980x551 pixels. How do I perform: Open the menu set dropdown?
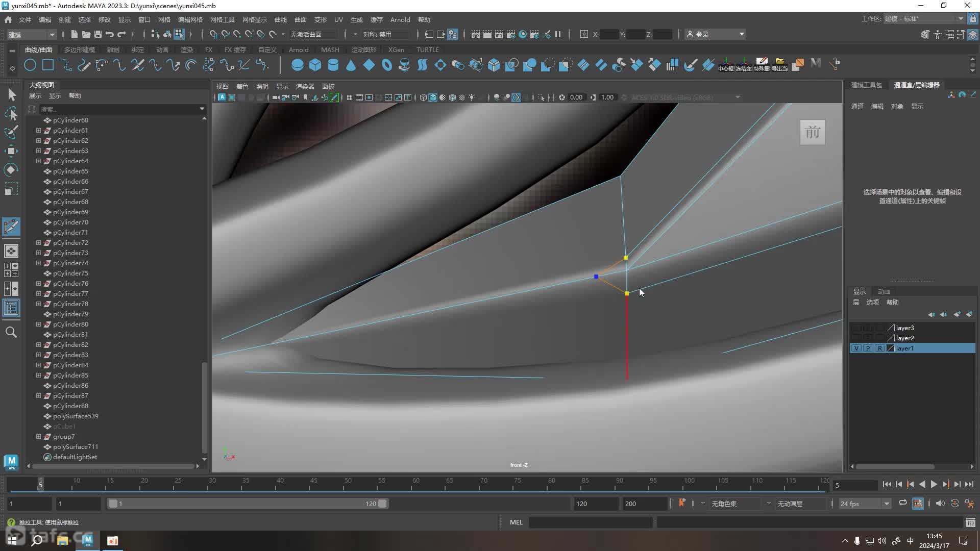tap(32, 35)
